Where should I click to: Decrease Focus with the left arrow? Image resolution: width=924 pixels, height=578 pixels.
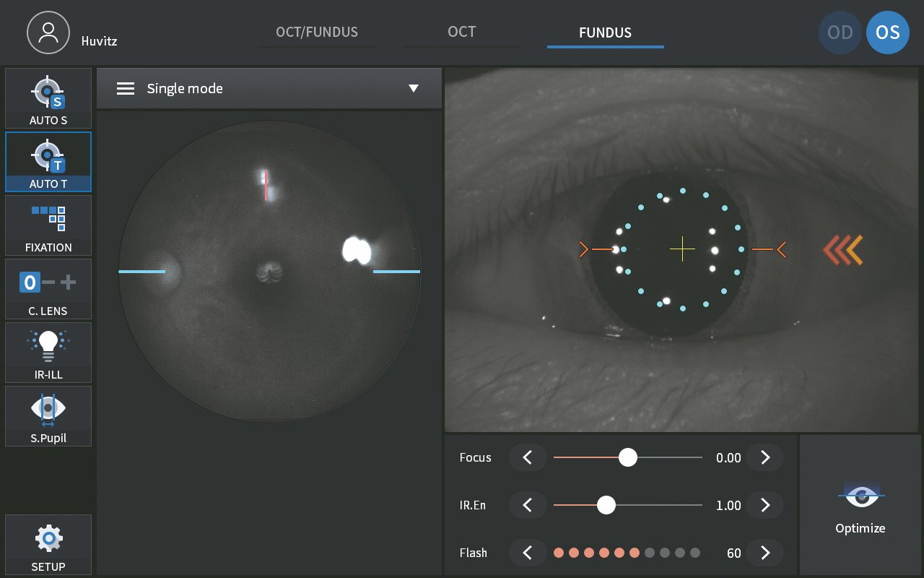(x=528, y=457)
